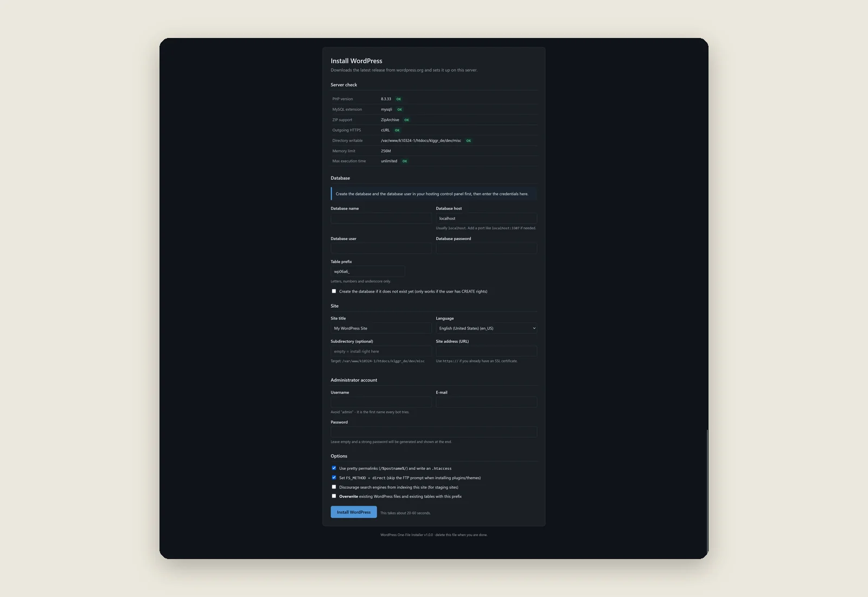The width and height of the screenshot is (868, 597).
Task: Click the Site title input
Action: tap(381, 328)
